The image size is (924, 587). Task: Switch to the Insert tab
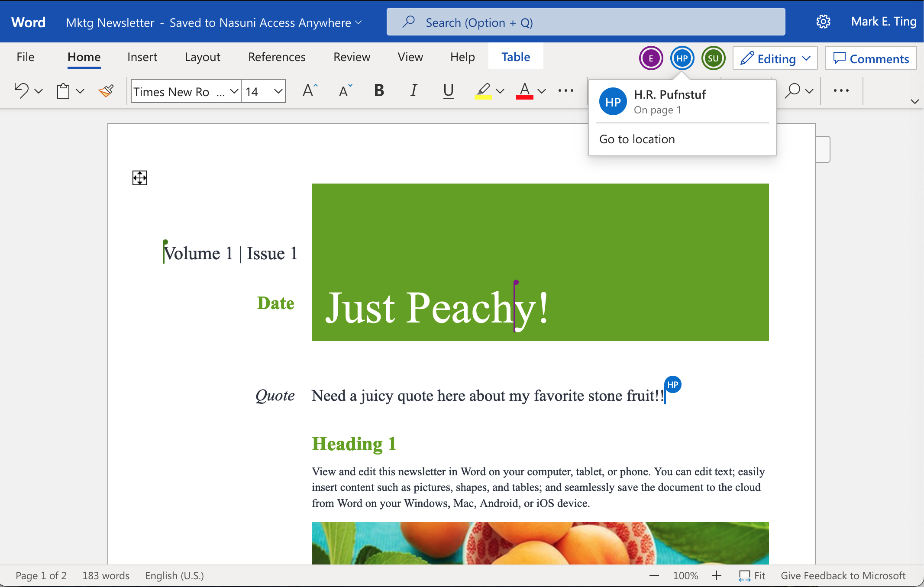click(x=142, y=57)
